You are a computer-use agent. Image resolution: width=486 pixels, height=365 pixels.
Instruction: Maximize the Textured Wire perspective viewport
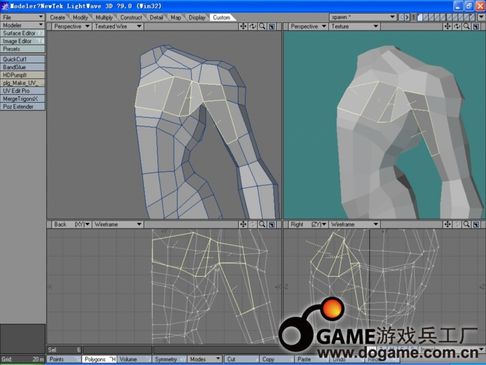(x=272, y=26)
